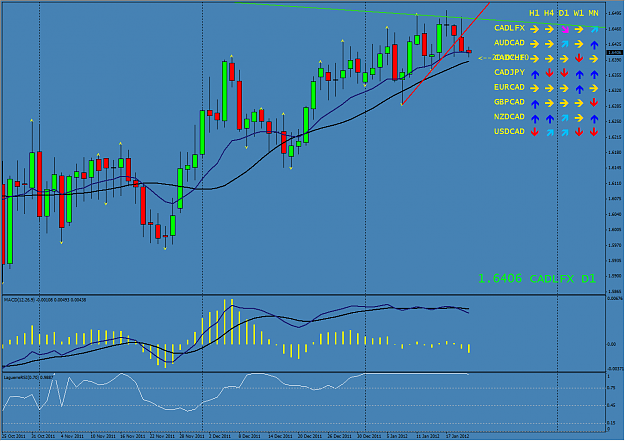Click the USDCAD MN red down arrow
Image resolution: width=625 pixels, height=441 pixels.
click(x=594, y=132)
